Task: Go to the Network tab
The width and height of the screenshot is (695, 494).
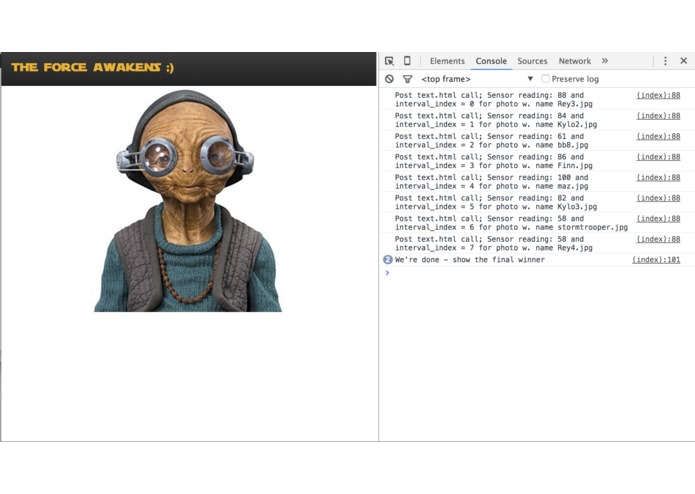Action: [x=574, y=61]
